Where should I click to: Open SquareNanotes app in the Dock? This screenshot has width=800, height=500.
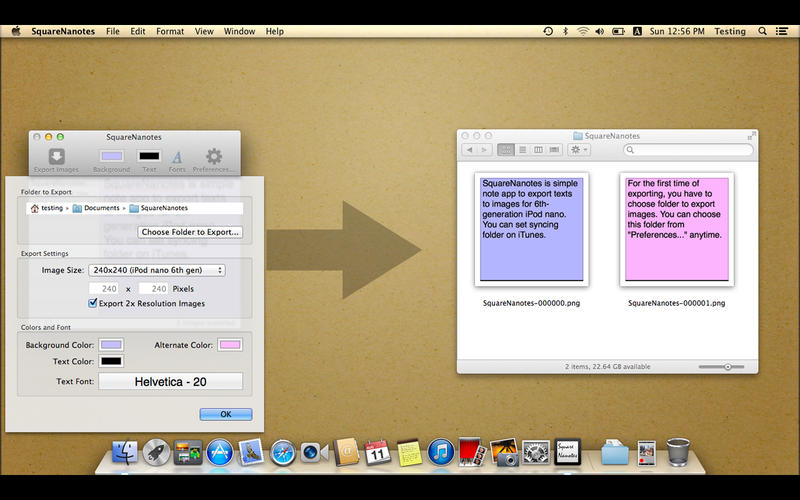click(x=567, y=452)
